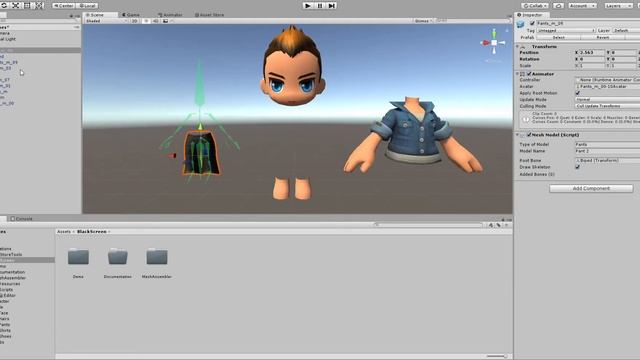The height and width of the screenshot is (360, 640).
Task: Click the Play button
Action: (308, 6)
